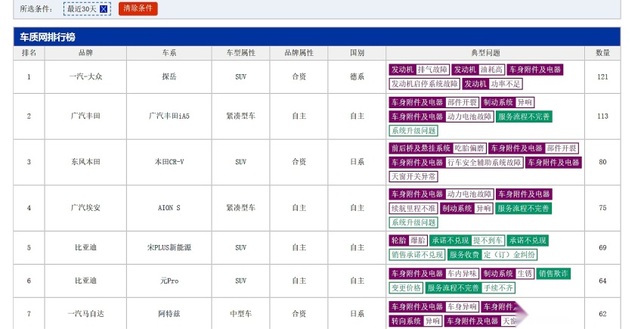Click the 品牌 column header
Screen dimensions: 644x329
pyautogui.click(x=85, y=53)
